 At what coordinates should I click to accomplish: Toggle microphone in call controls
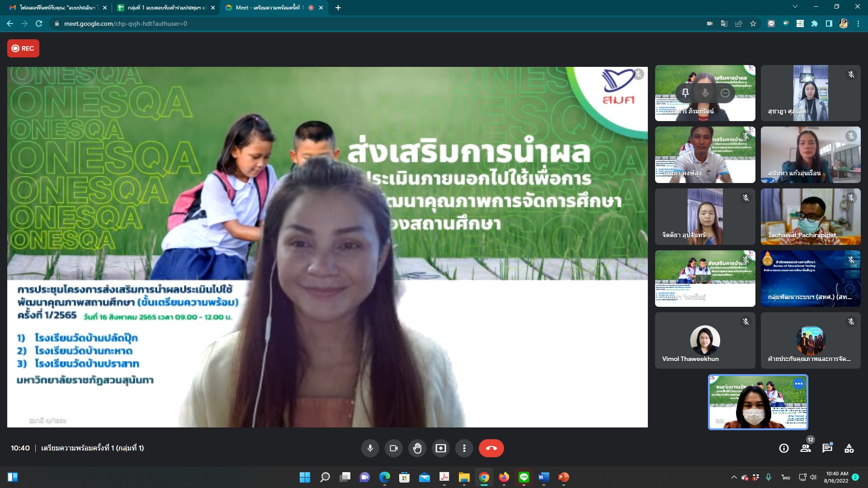[370, 448]
